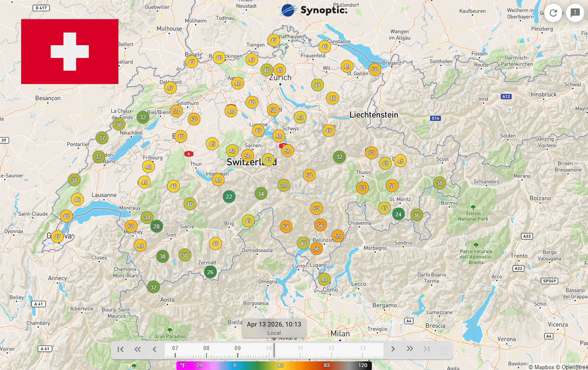The width and height of the screenshot is (588, 370).
Task: Select the 46 station marker near Fribourg
Action: click(148, 167)
